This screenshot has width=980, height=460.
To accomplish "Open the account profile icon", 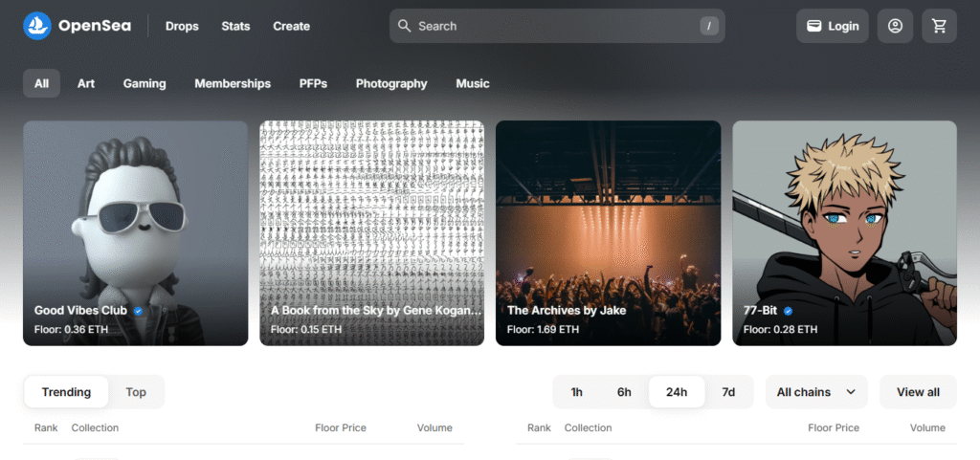I will tap(895, 26).
